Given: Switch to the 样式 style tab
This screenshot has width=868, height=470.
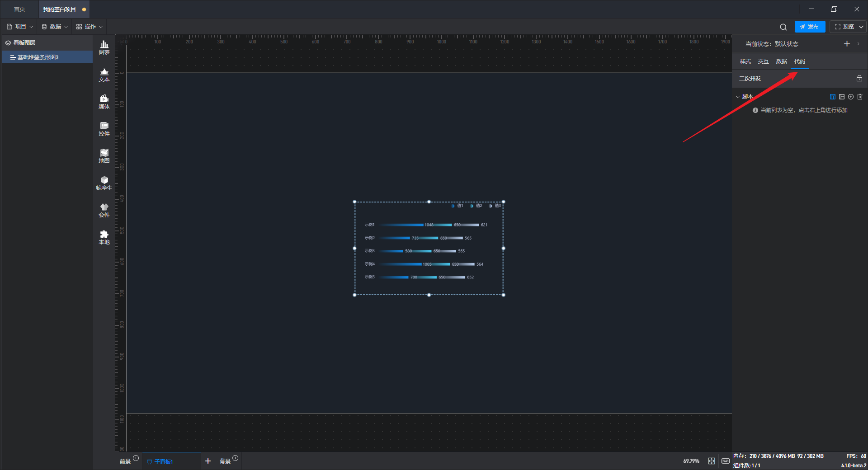Looking at the screenshot, I should pos(745,61).
